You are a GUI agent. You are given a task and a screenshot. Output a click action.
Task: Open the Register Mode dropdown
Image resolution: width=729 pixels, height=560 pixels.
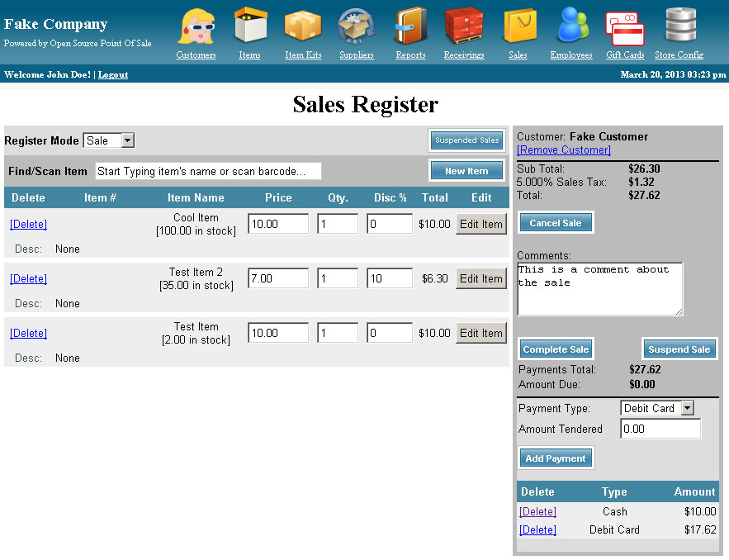(x=109, y=140)
